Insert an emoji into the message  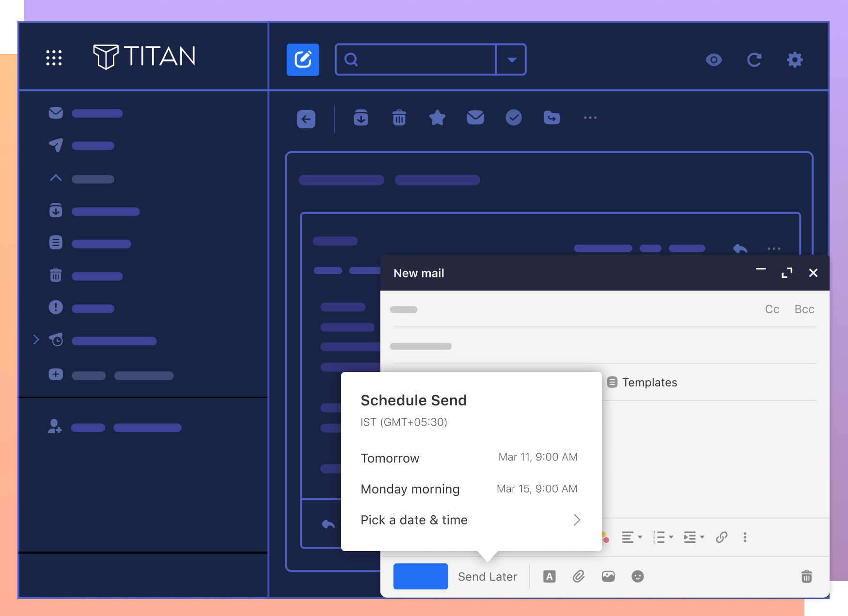(637, 576)
